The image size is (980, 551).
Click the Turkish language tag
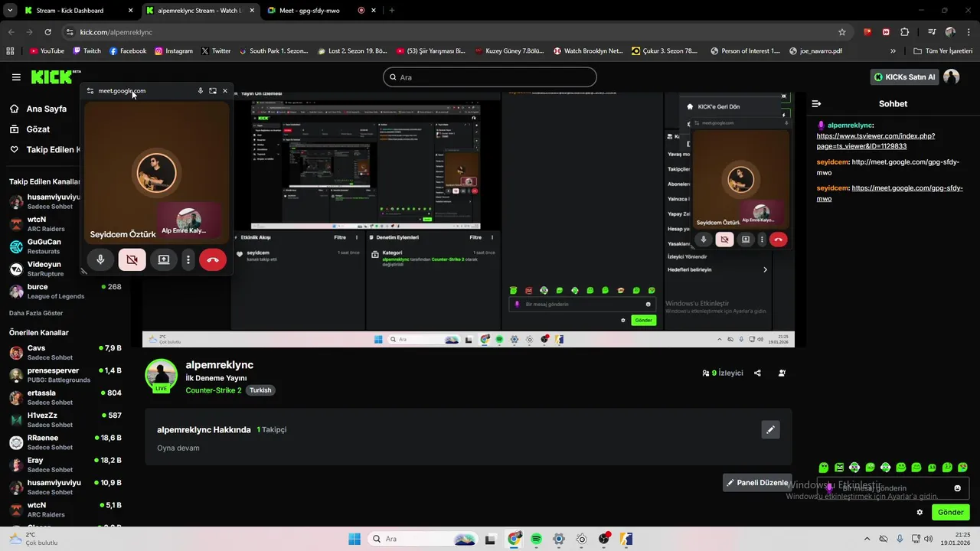[x=260, y=390]
